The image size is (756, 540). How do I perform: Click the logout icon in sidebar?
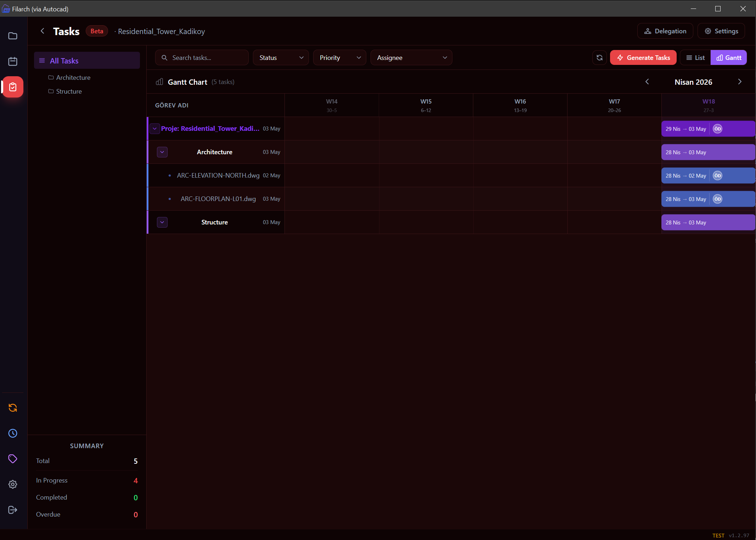(x=13, y=510)
